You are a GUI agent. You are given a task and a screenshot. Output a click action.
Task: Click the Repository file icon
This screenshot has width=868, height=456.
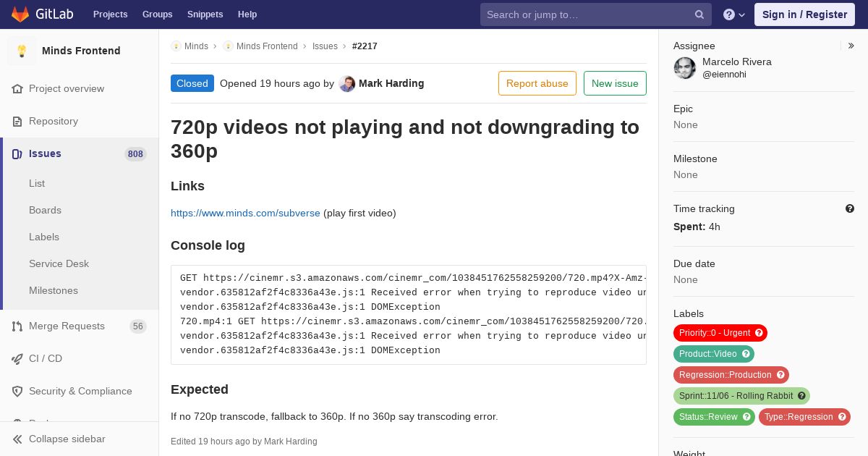pos(17,121)
